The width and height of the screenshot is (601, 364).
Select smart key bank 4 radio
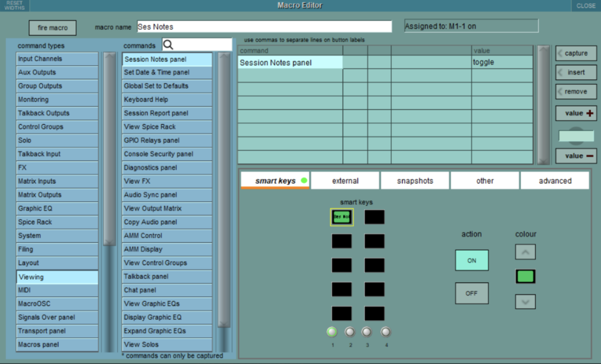pos(386,332)
